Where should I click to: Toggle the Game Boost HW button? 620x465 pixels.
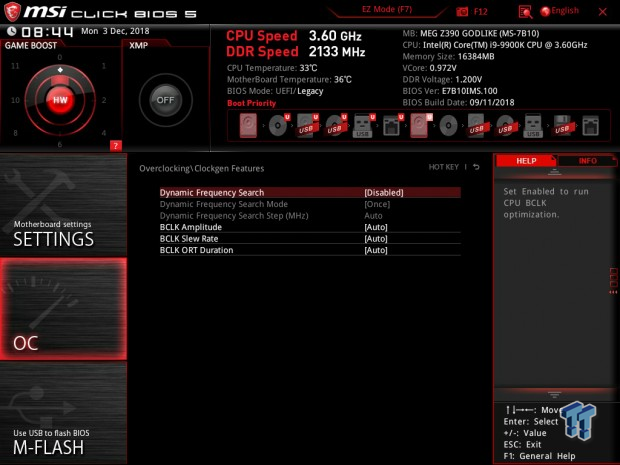pyautogui.click(x=60, y=100)
